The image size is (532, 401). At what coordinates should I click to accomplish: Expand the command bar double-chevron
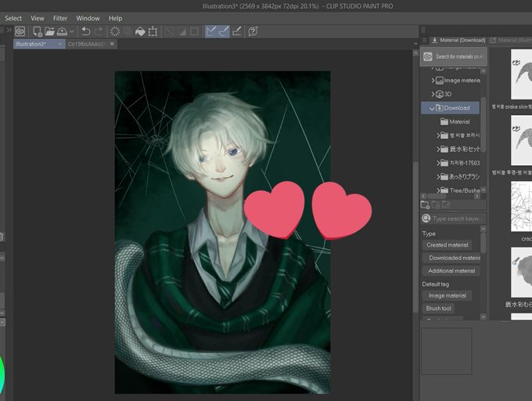[x=9, y=30]
